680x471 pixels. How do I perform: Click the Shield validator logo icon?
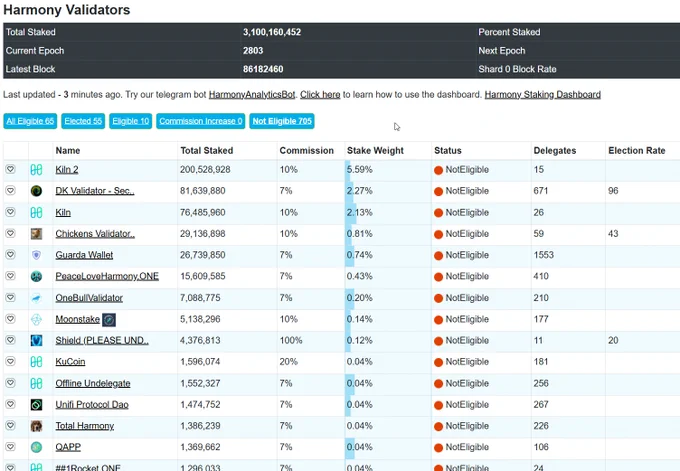tap(36, 340)
